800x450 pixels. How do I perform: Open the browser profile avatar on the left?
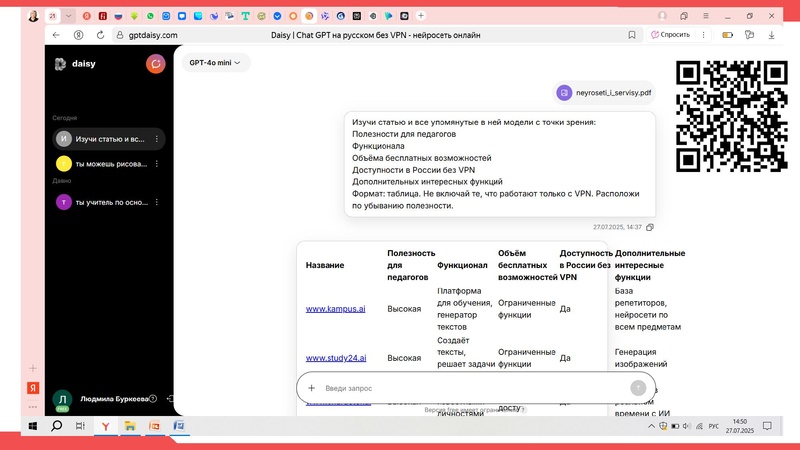click(33, 16)
